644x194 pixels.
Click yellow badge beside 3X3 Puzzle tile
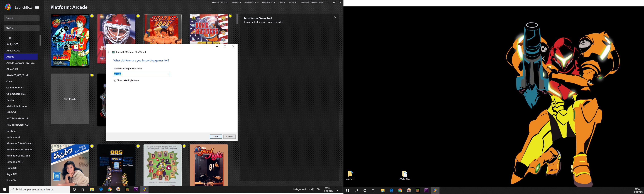(92, 75)
